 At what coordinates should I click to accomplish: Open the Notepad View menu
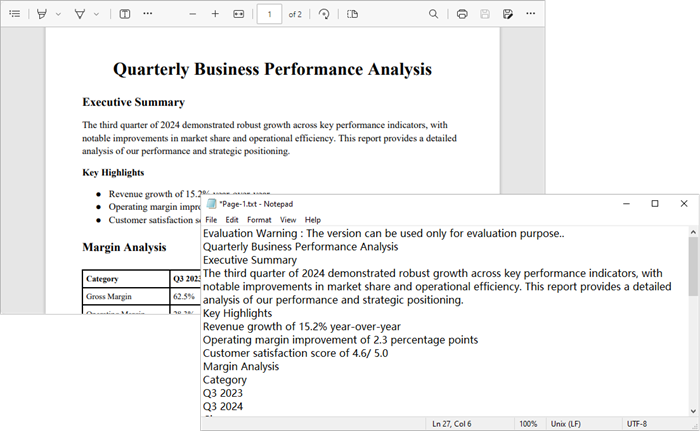click(288, 220)
